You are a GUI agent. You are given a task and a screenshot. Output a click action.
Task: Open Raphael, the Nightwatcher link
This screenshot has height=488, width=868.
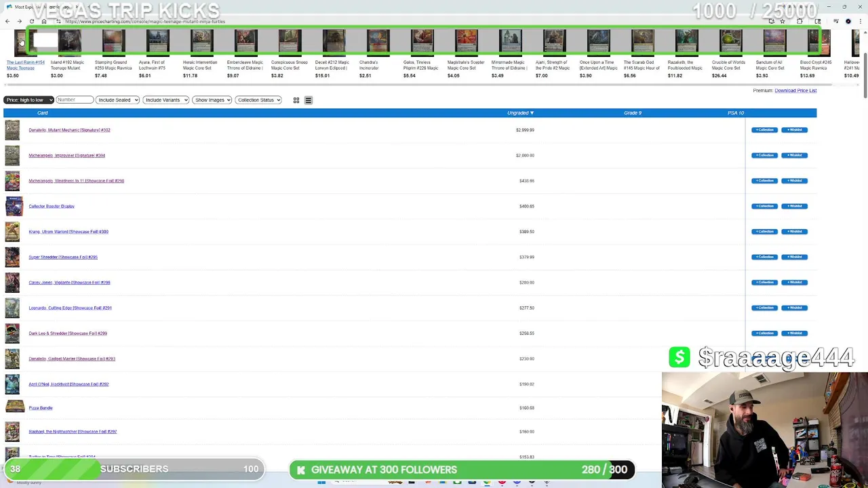pyautogui.click(x=73, y=432)
